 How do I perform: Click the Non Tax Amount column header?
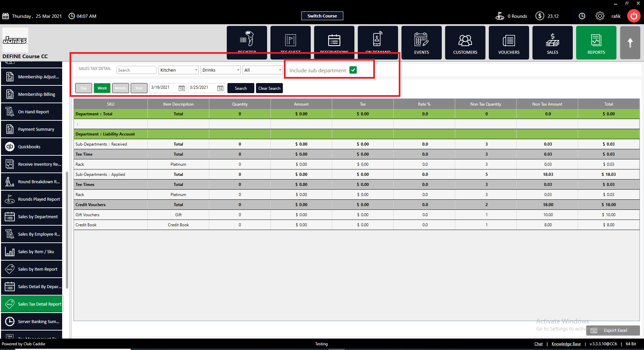click(x=547, y=104)
